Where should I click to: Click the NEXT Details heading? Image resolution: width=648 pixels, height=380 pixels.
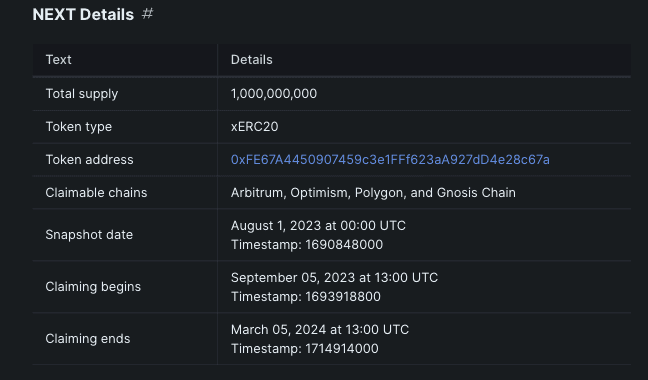pyautogui.click(x=83, y=14)
